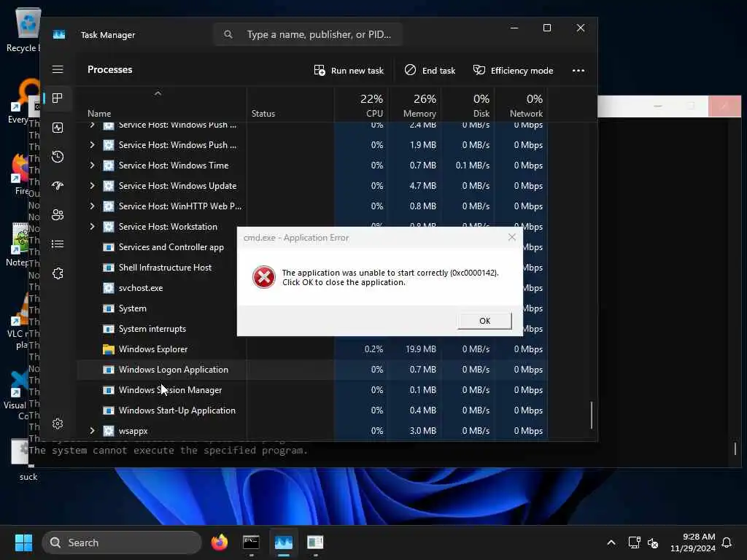Expand Service Host: WinHTTP Web Proxy
The image size is (747, 560).
(x=92, y=206)
